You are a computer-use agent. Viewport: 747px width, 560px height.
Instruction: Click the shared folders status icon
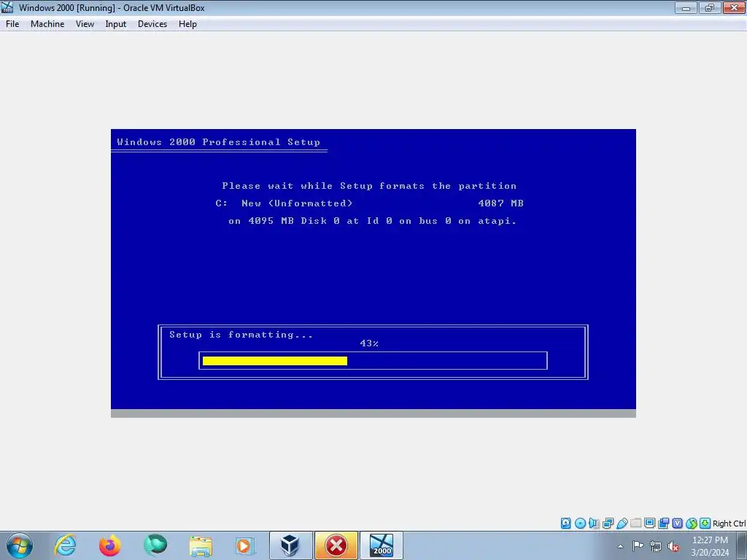point(635,524)
